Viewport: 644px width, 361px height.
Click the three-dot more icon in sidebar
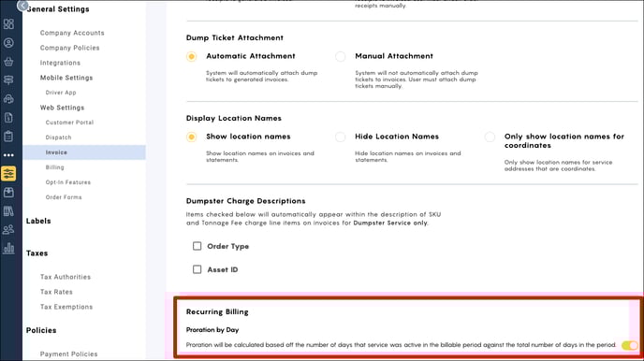(x=8, y=155)
